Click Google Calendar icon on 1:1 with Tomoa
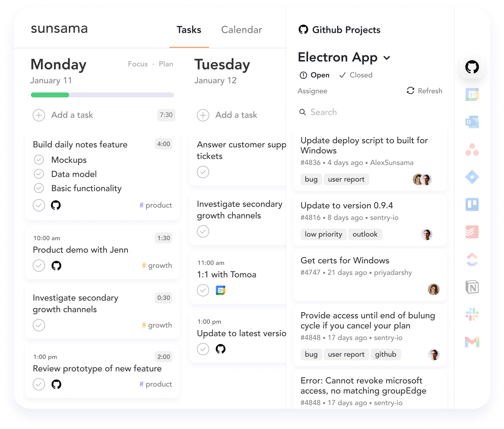The image size is (504, 429). coord(220,290)
